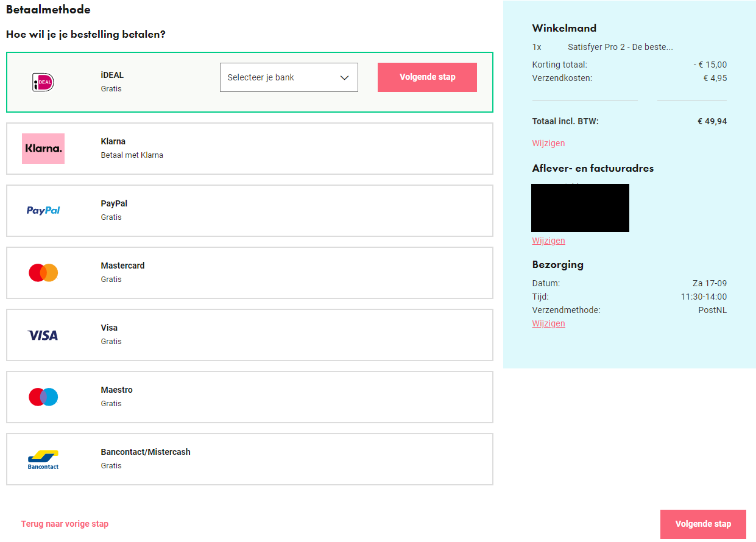The height and width of the screenshot is (542, 756).
Task: Click the iDEAL logo icon
Action: [x=43, y=82]
